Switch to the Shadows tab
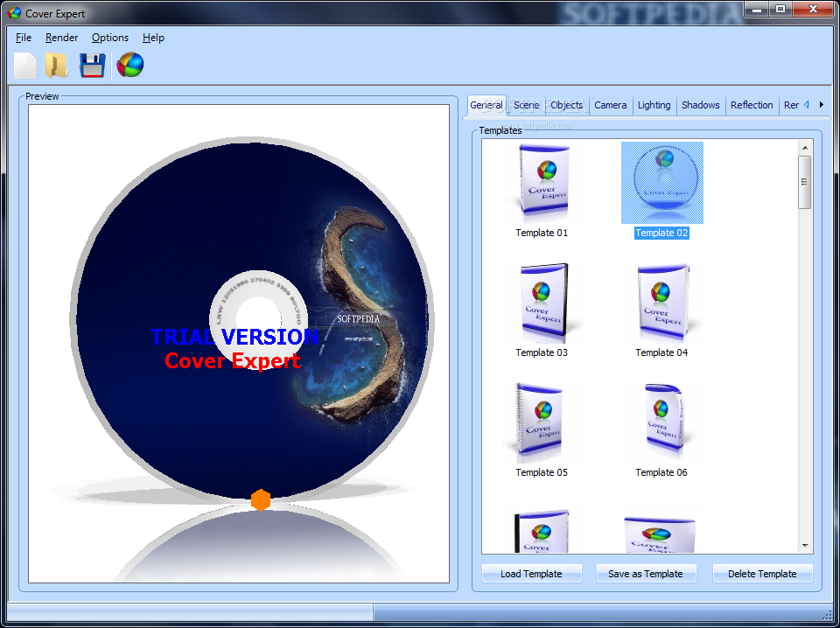 (x=701, y=105)
